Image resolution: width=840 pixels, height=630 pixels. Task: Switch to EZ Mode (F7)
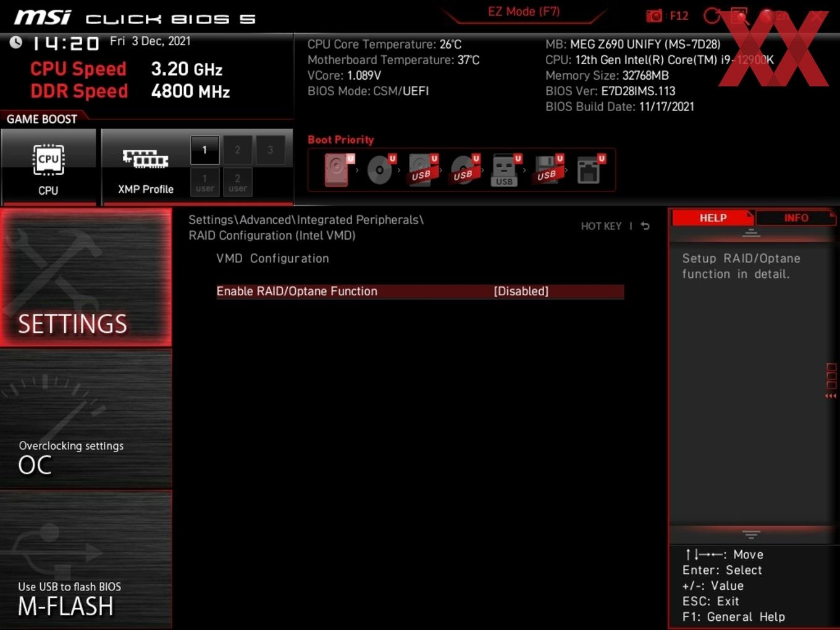(x=524, y=12)
